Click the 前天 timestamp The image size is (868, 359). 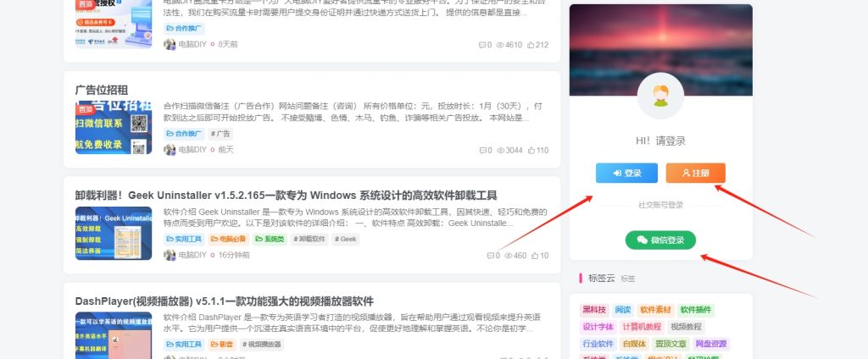[225, 150]
